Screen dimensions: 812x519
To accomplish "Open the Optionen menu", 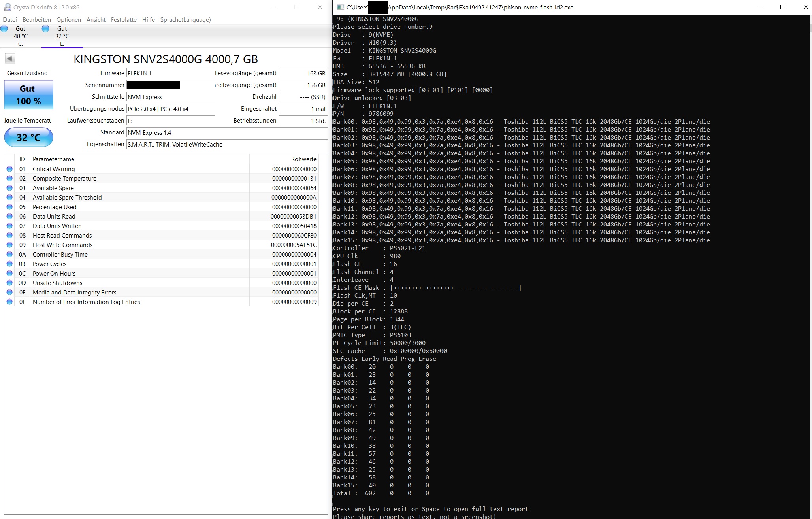I will tap(68, 20).
